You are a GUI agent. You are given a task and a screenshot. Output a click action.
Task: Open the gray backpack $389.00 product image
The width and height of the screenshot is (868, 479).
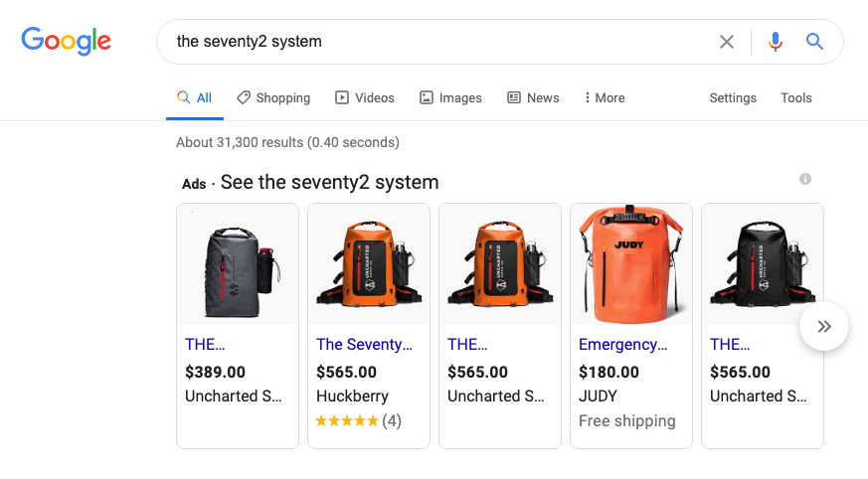point(238,264)
